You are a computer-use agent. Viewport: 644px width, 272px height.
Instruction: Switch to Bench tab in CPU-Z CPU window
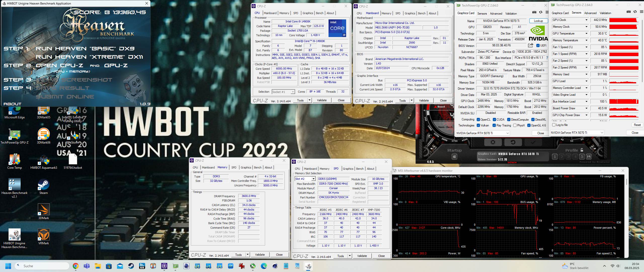tap(319, 13)
